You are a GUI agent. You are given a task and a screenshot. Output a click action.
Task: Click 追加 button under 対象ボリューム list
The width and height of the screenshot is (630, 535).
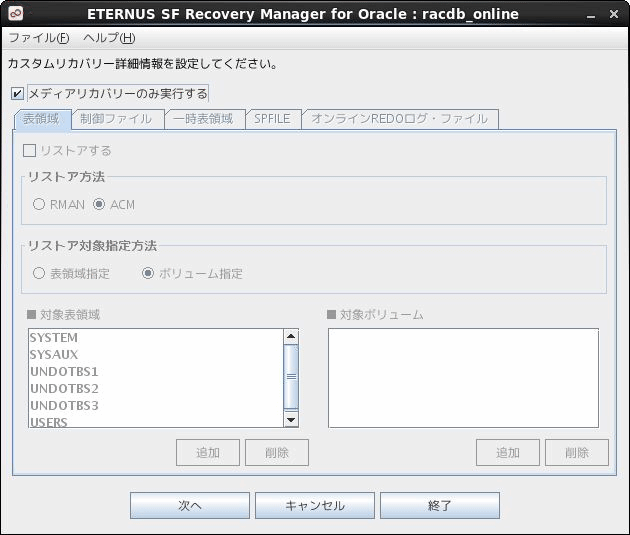tap(508, 453)
